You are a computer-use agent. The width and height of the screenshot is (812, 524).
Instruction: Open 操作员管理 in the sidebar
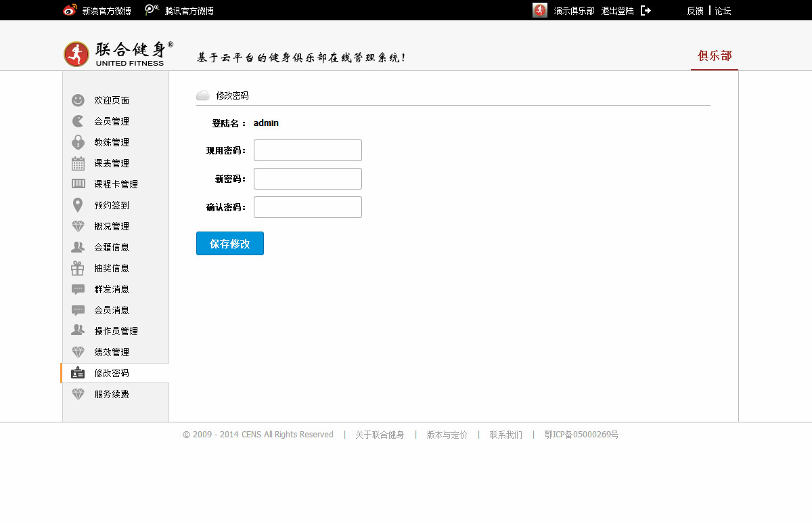116,331
